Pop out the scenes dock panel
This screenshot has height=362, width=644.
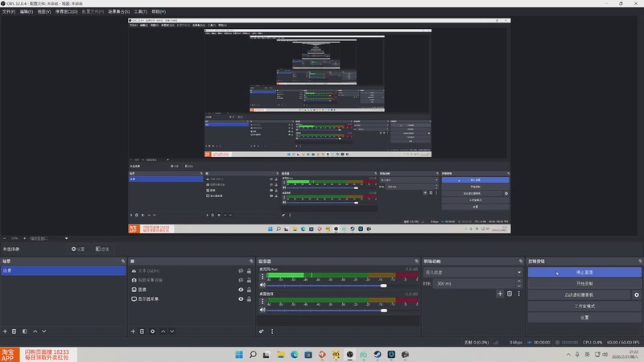(x=123, y=261)
